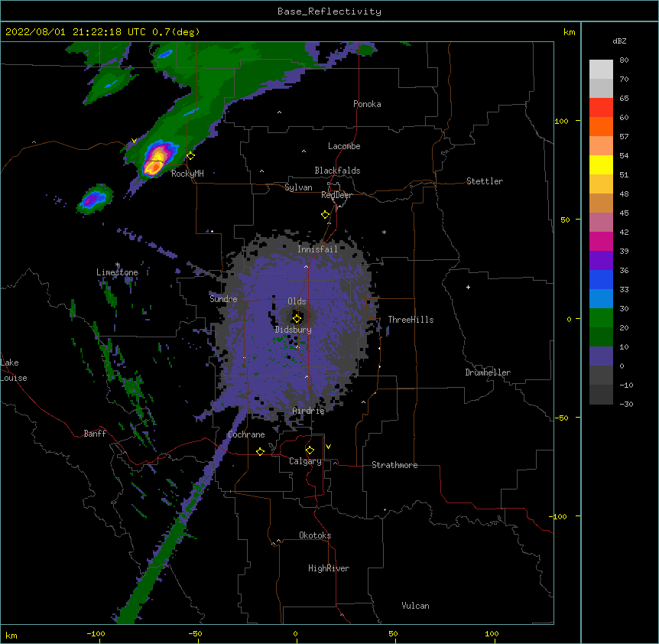Click the ThreeHills label
Viewport: 659px width, 644px height.
pyautogui.click(x=411, y=320)
